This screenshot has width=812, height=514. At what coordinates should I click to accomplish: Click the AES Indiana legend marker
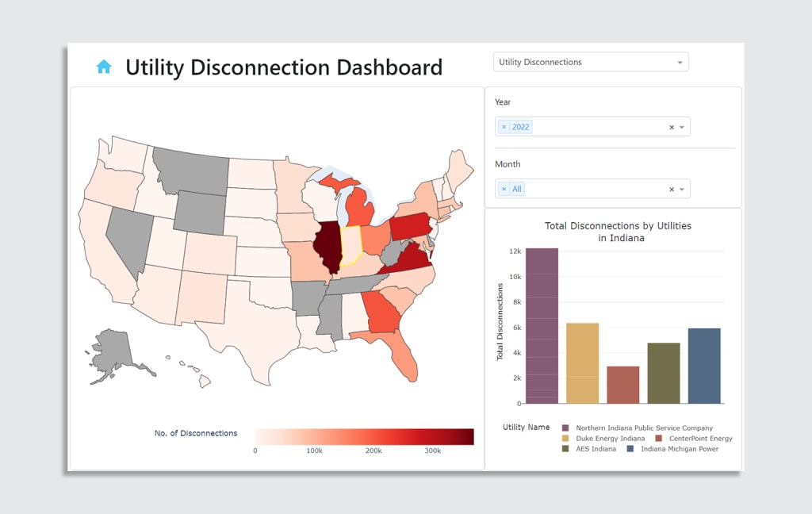[x=565, y=449]
